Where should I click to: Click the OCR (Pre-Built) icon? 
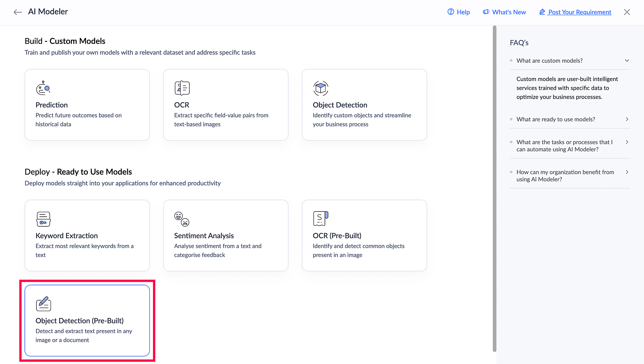pos(320,219)
